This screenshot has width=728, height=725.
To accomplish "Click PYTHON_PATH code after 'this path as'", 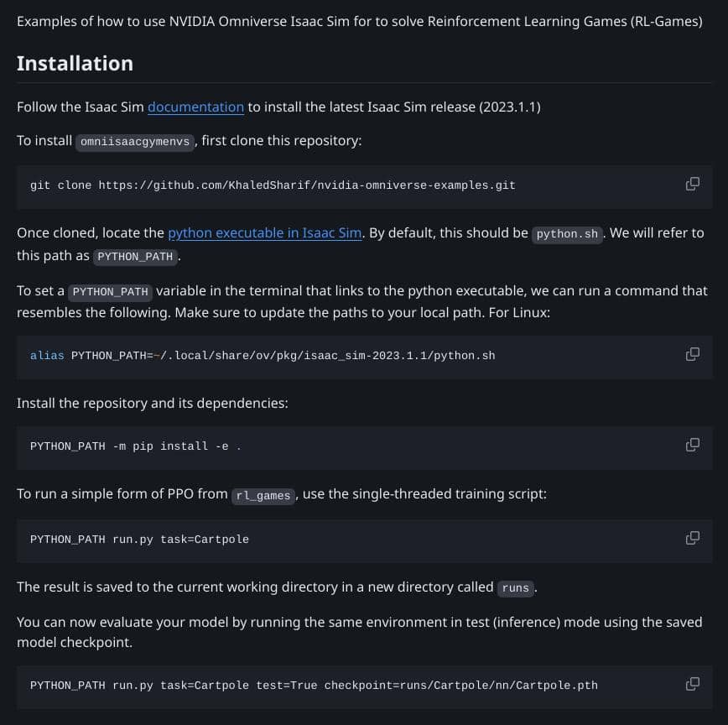I will pos(135,257).
